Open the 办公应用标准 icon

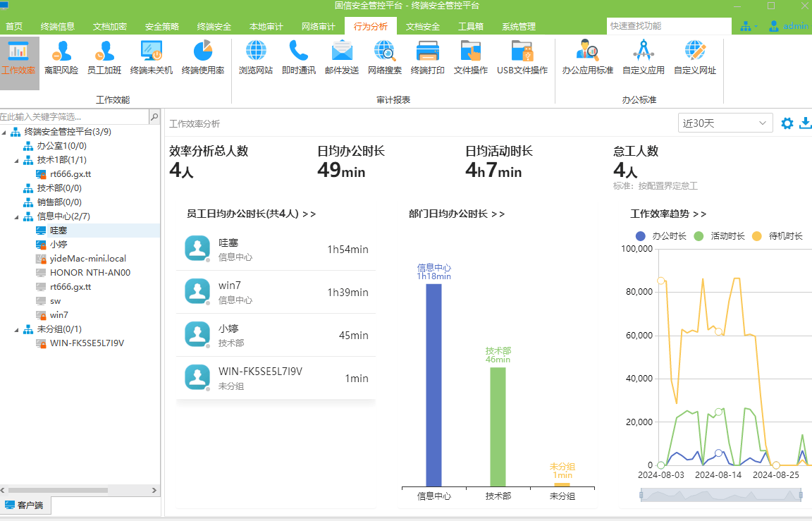588,58
